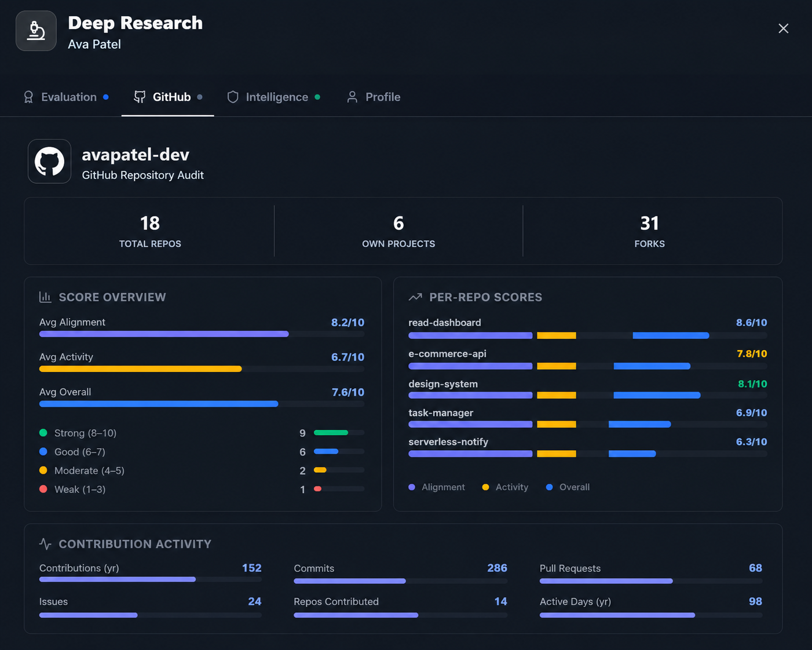Click the Per-Repo Scores trending arrow icon
The width and height of the screenshot is (812, 650).
click(415, 297)
